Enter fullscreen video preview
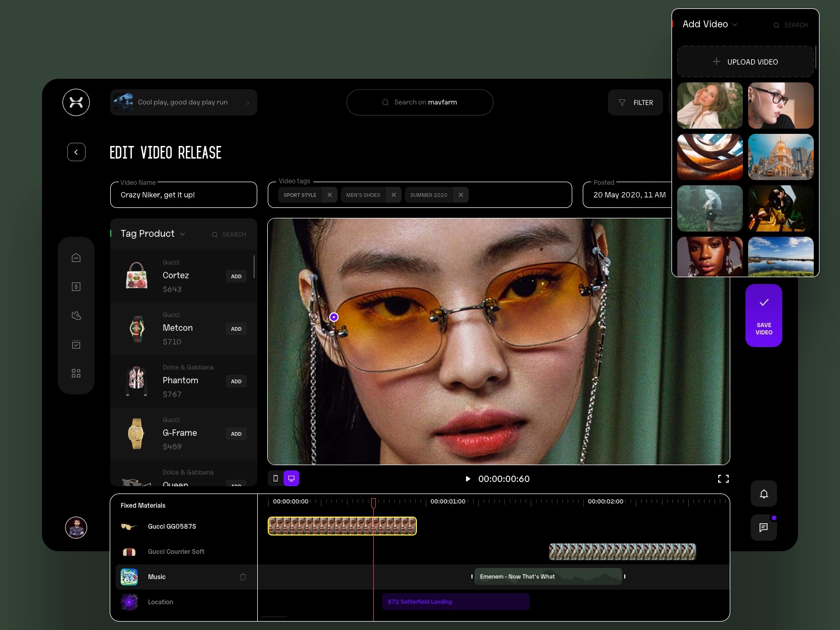840x630 pixels. (723, 479)
